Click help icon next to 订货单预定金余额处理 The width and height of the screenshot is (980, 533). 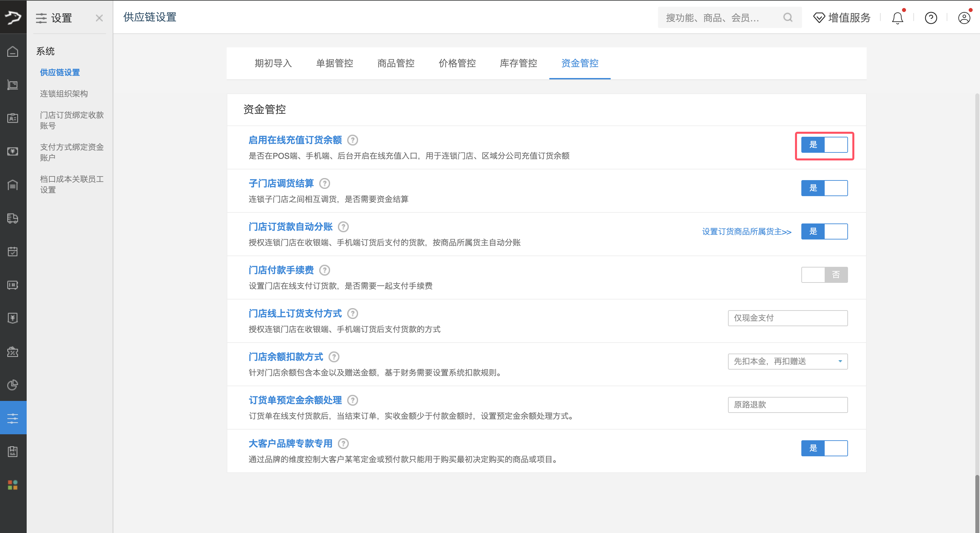click(353, 401)
